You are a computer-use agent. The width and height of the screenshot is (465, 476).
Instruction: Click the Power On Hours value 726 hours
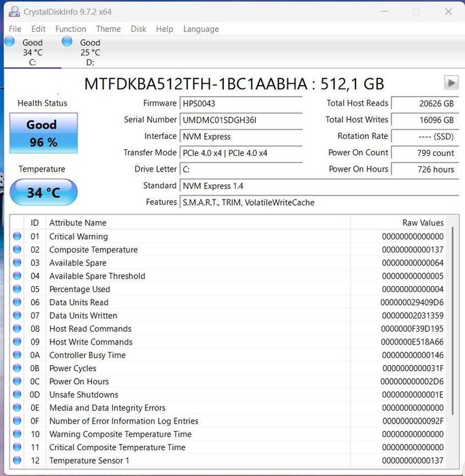pos(425,169)
